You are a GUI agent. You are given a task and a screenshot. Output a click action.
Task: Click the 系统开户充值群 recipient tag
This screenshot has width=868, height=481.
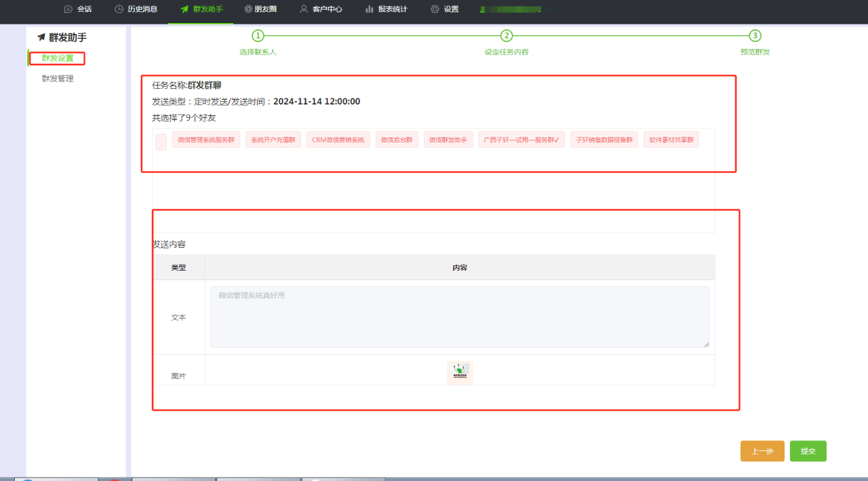273,140
